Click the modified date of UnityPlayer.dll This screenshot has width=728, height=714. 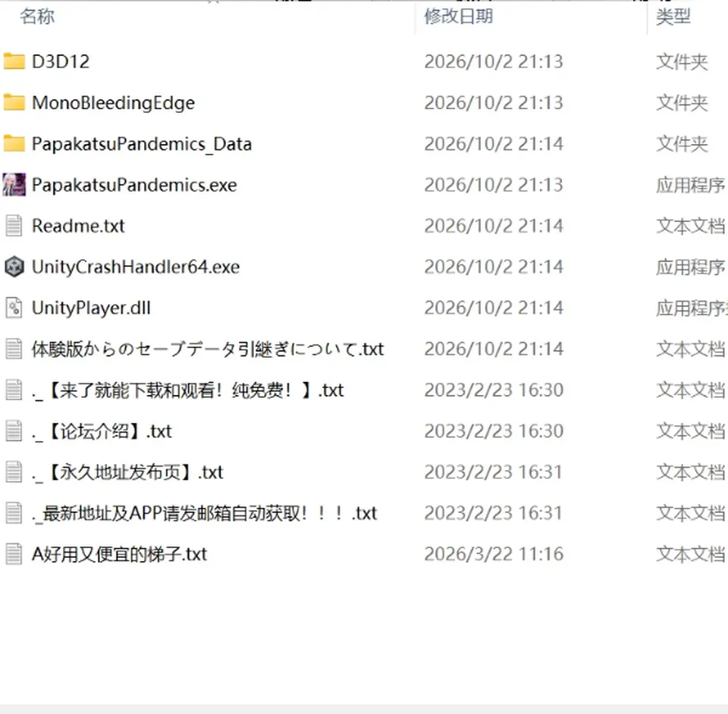tap(494, 308)
